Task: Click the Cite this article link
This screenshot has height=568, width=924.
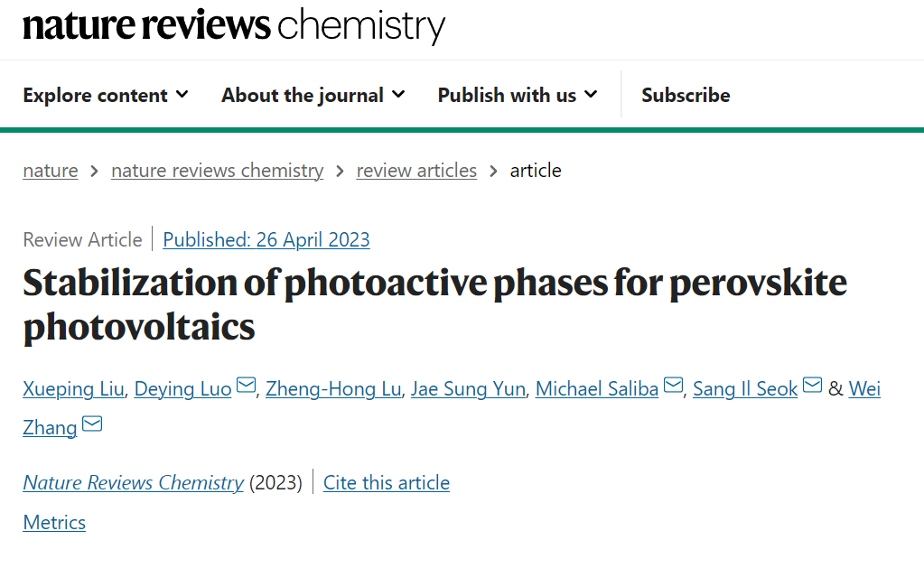Action: pyautogui.click(x=387, y=482)
